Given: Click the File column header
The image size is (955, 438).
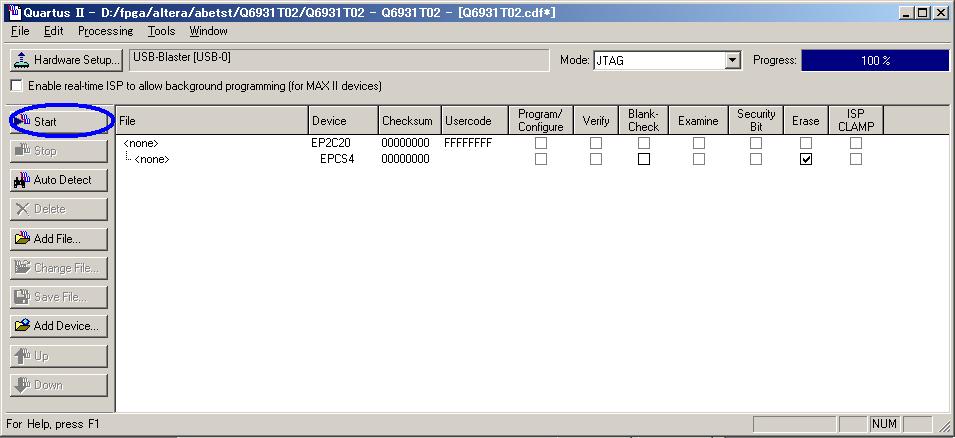Looking at the screenshot, I should pyautogui.click(x=212, y=121).
